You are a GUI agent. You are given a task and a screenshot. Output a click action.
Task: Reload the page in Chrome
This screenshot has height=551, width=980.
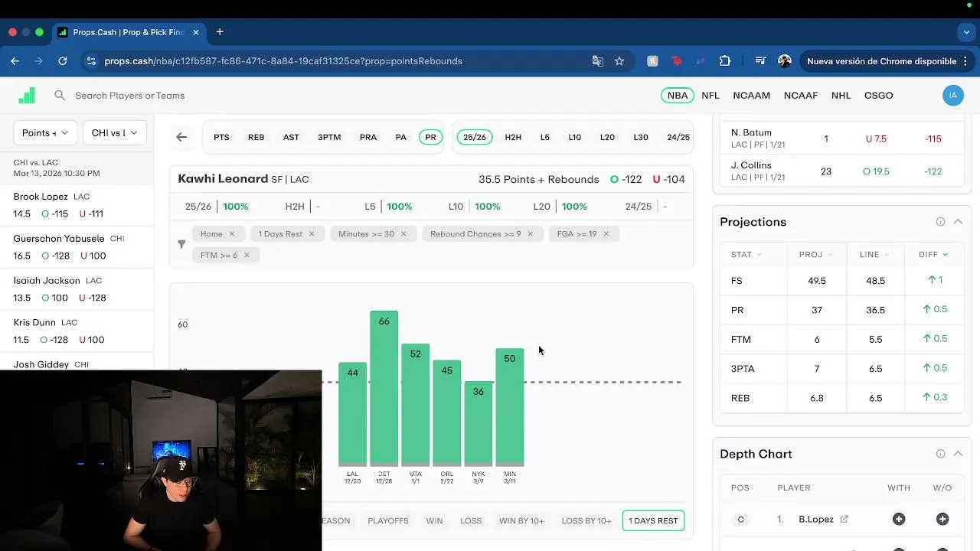(x=63, y=61)
